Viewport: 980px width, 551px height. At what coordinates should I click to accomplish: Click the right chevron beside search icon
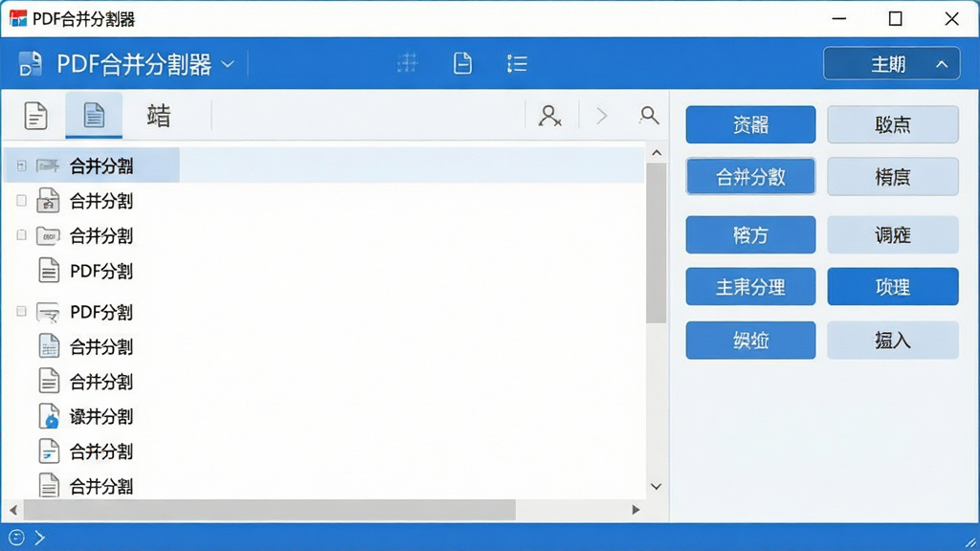point(602,116)
